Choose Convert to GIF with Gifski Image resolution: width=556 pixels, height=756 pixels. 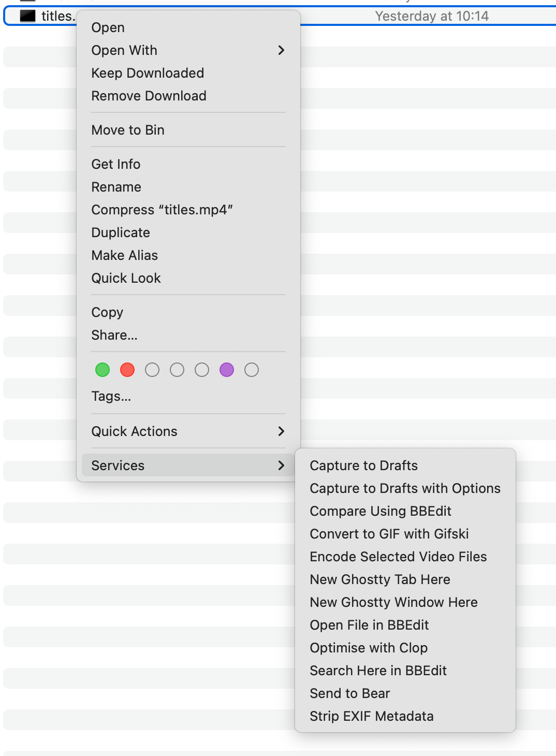[x=389, y=534]
